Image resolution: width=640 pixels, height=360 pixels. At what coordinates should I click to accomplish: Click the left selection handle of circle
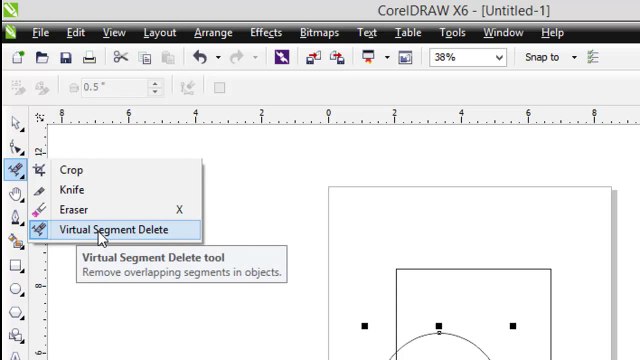click(364, 326)
